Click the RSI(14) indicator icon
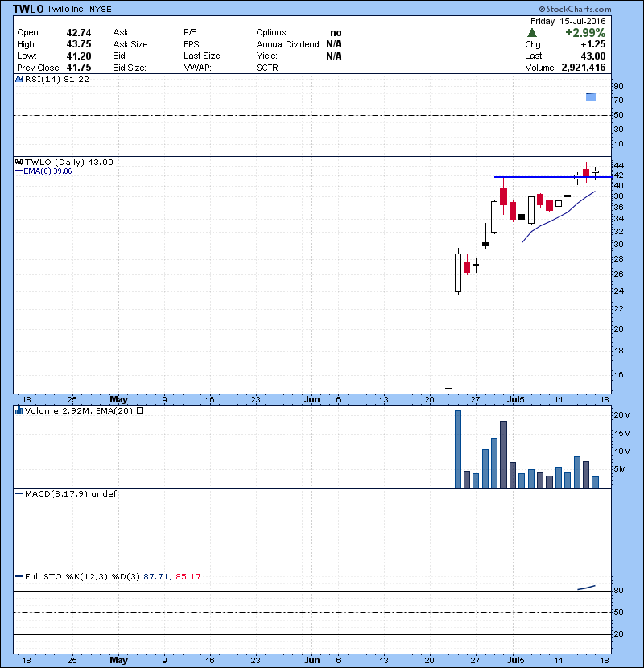Image resolution: width=644 pixels, height=668 pixels. [x=19, y=79]
